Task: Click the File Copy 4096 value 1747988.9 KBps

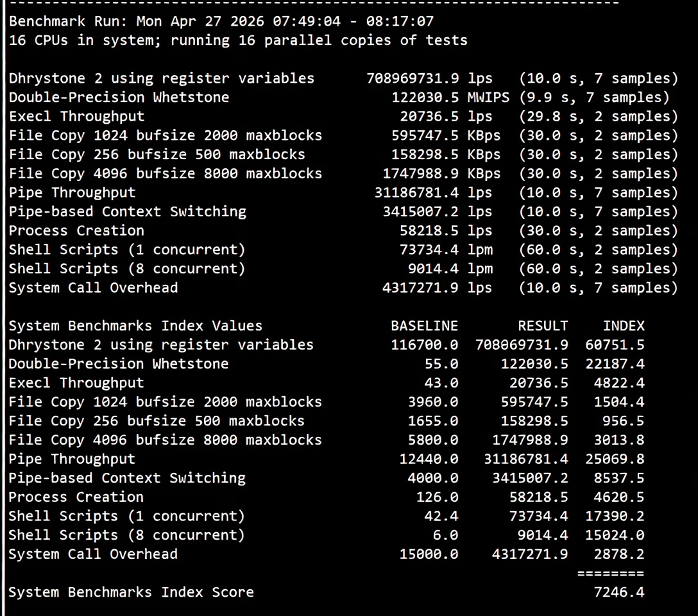Action: (x=441, y=174)
